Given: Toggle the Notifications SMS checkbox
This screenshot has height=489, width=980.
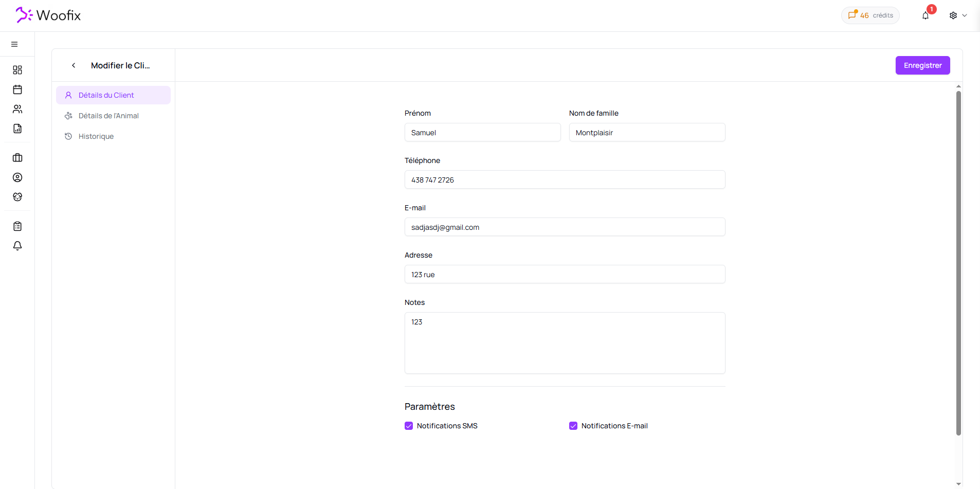Looking at the screenshot, I should click(x=409, y=426).
